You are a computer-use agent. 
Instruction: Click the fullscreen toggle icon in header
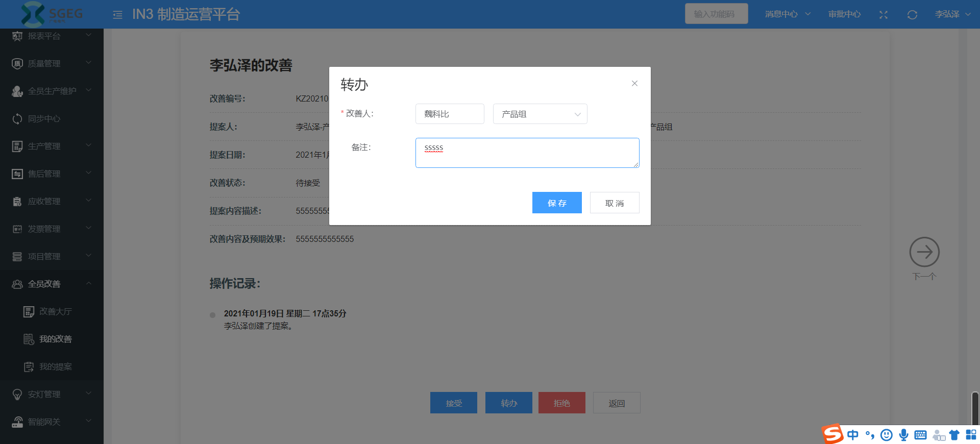tap(883, 15)
